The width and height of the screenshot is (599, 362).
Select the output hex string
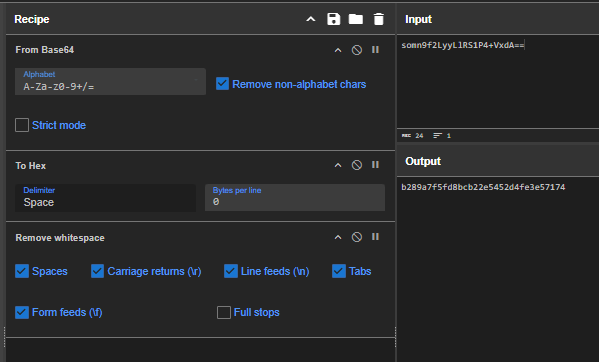click(x=483, y=187)
